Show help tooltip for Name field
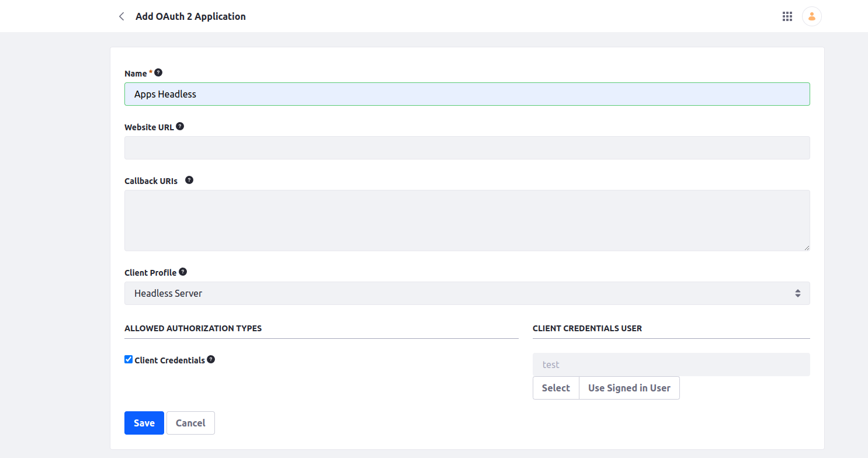The image size is (868, 458). pos(158,73)
